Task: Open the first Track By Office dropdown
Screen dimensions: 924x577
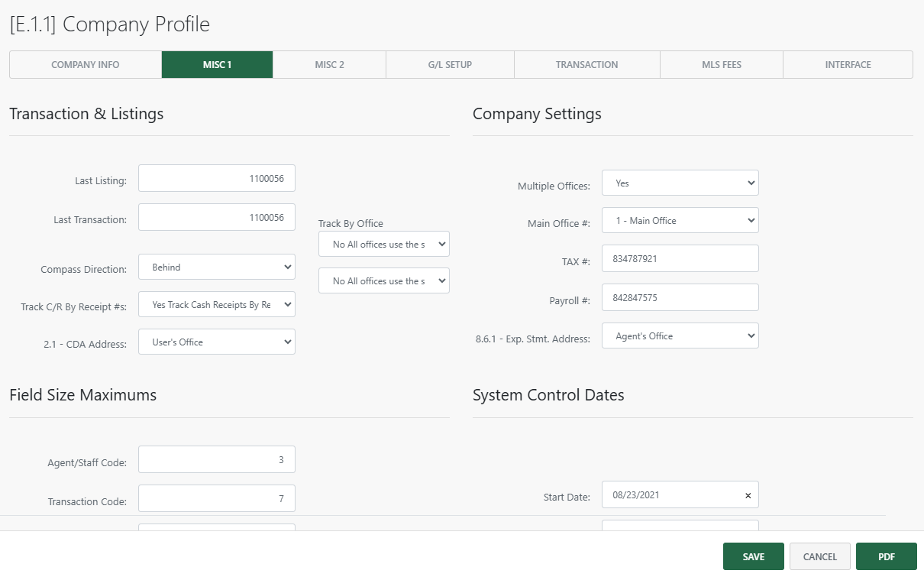Action: click(383, 245)
